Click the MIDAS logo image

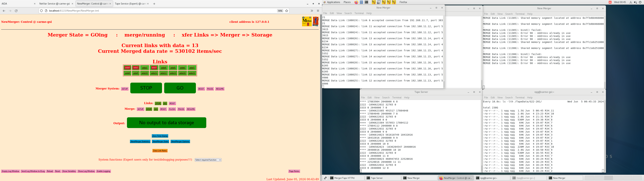[x=307, y=21]
